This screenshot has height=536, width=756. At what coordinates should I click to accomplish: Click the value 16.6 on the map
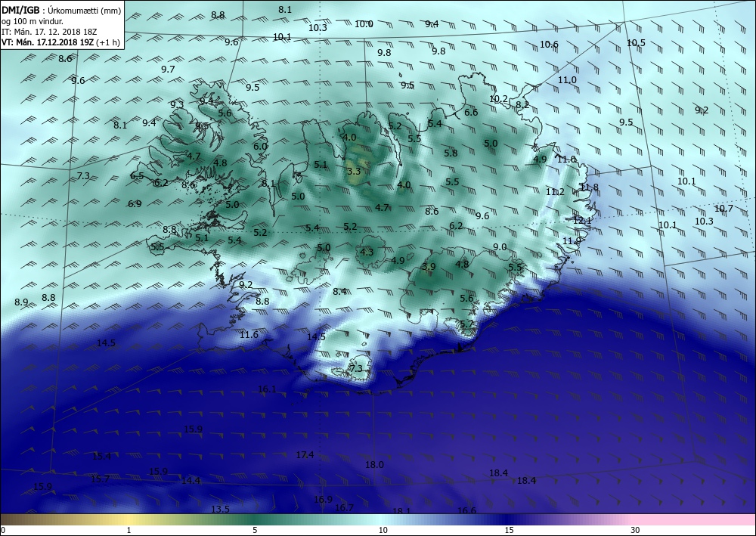tap(466, 511)
